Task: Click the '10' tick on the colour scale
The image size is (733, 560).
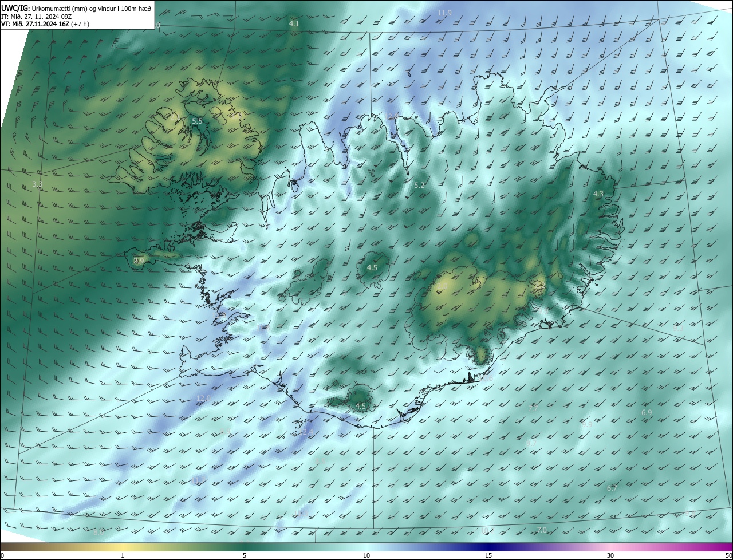Action: point(366,556)
